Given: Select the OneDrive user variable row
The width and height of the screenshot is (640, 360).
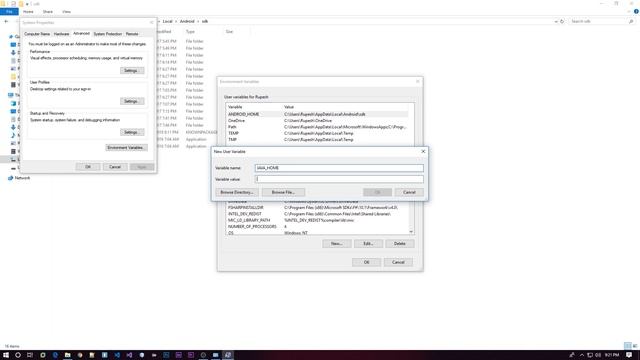Looking at the screenshot, I should tap(317, 121).
